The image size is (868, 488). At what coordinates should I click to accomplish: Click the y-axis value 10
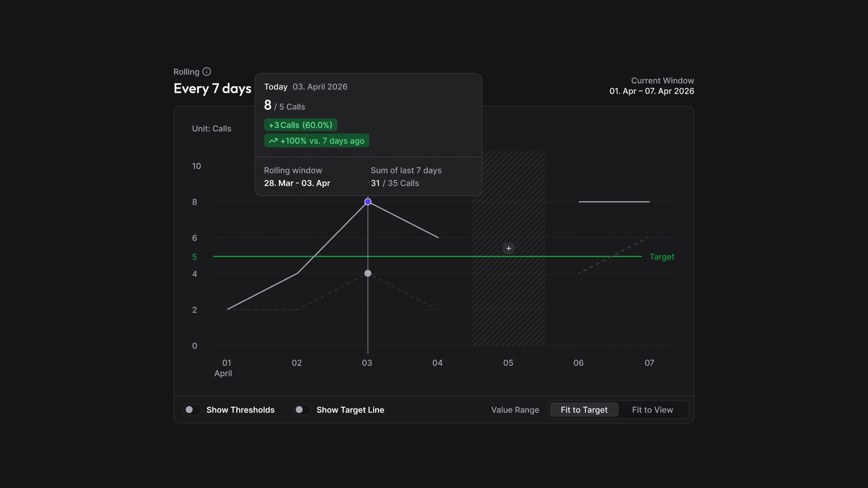[x=196, y=166]
